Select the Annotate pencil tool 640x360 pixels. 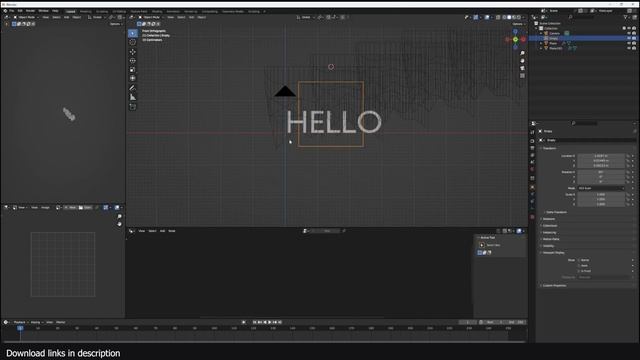[x=133, y=88]
